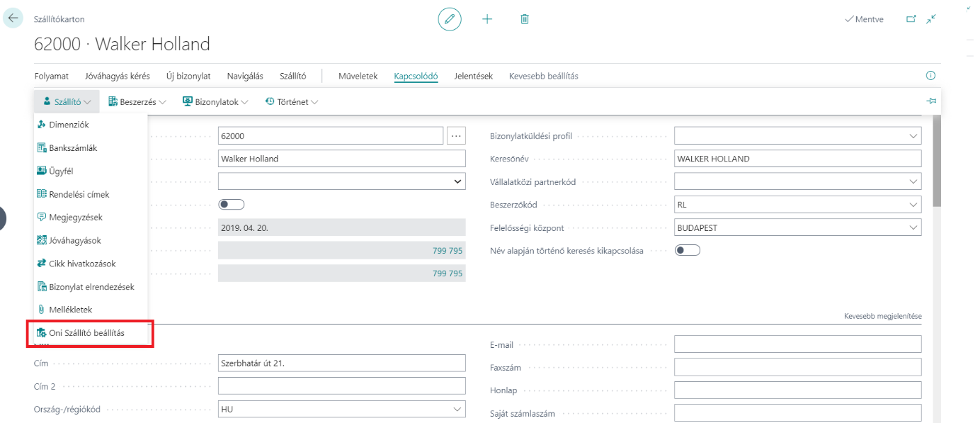The height and width of the screenshot is (423, 980).
Task: Click the Faxszám field
Action: click(x=797, y=367)
